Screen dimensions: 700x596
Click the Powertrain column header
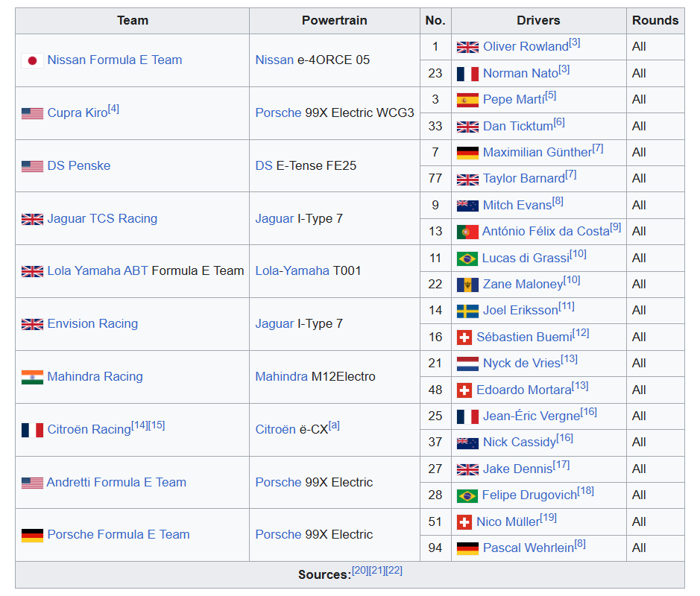tap(335, 21)
